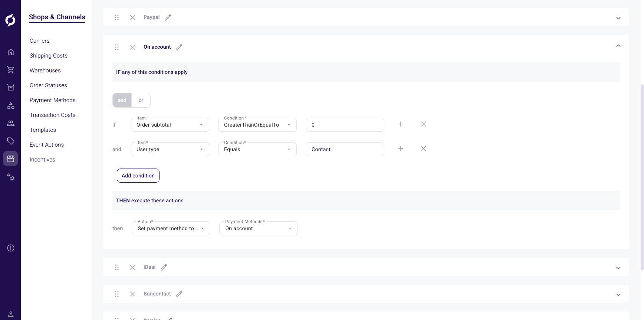Screen dimensions: 644x320
Task: Expand the Bancontact rule panel
Action: 618,295
